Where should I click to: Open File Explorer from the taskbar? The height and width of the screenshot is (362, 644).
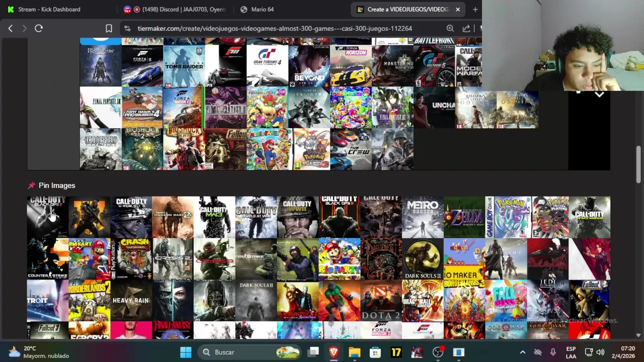(354, 352)
